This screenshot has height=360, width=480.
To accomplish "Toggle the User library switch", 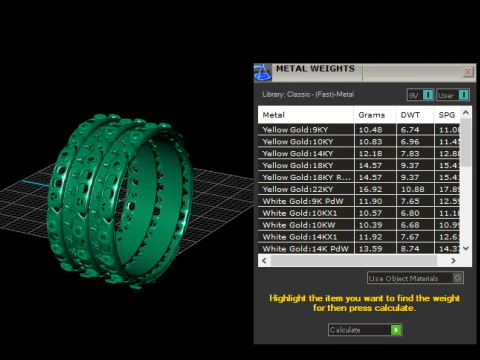I will point(453,95).
